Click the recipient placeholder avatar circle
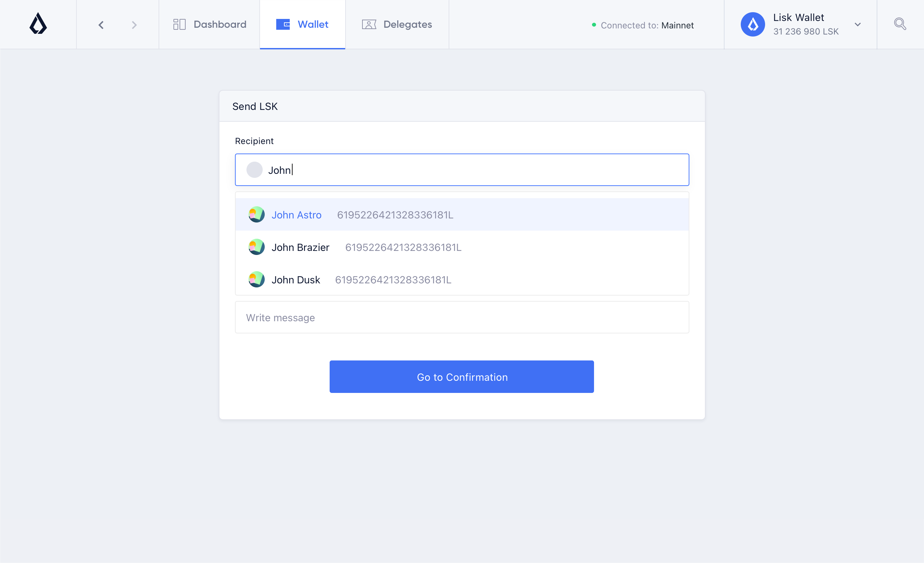This screenshot has height=563, width=924. 255,169
